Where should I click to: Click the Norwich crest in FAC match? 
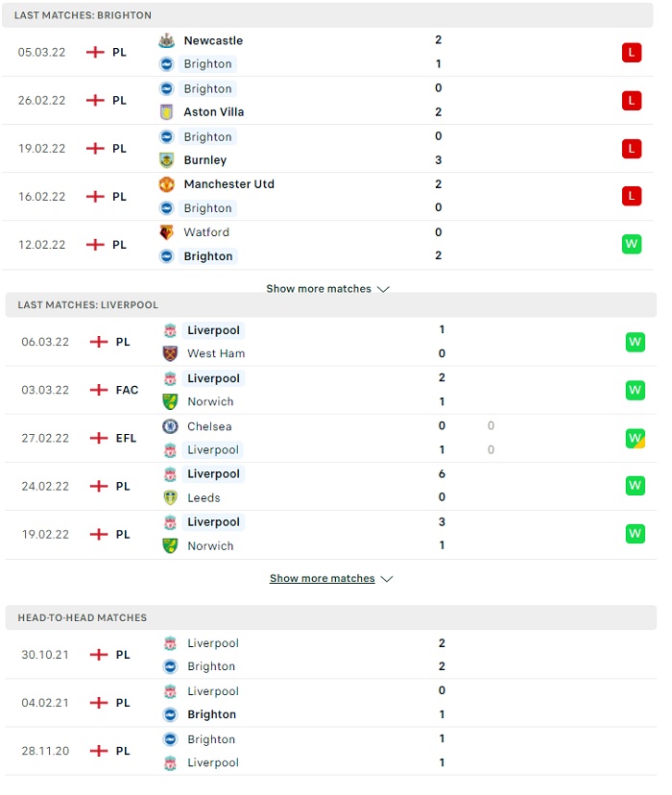click(170, 401)
